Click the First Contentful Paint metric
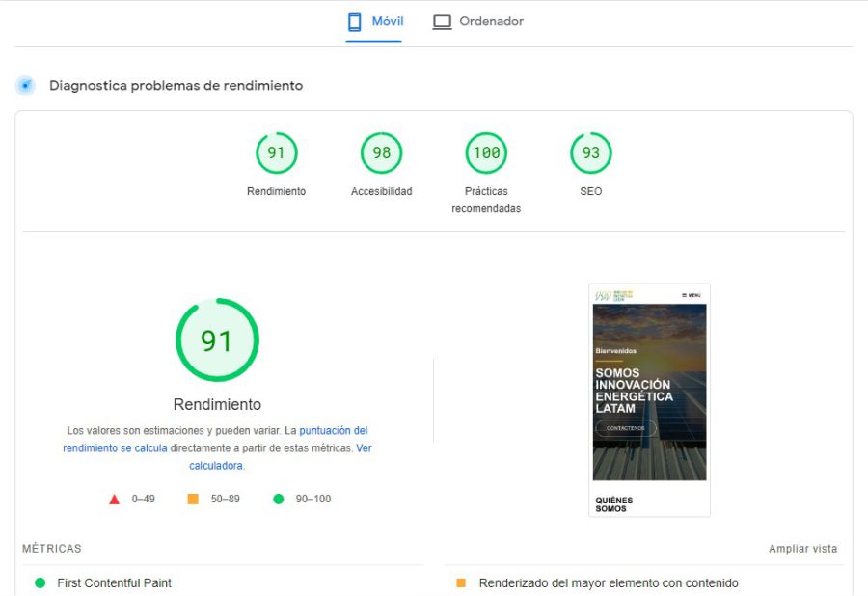This screenshot has width=868, height=596. pos(114,582)
